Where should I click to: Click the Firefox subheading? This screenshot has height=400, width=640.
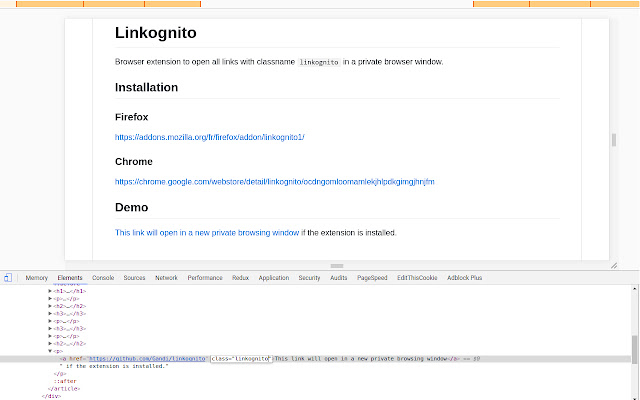coord(131,117)
